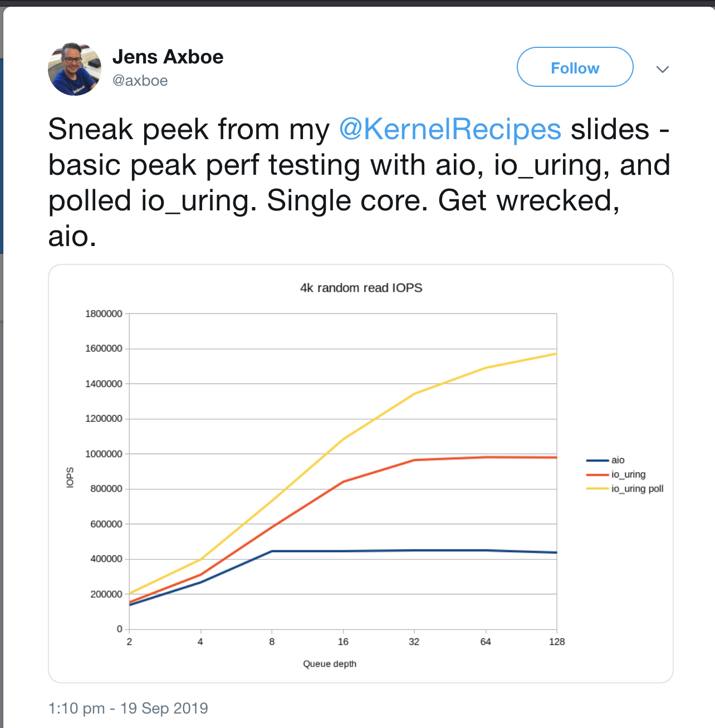Click the "aio" legend text label

(x=618, y=460)
